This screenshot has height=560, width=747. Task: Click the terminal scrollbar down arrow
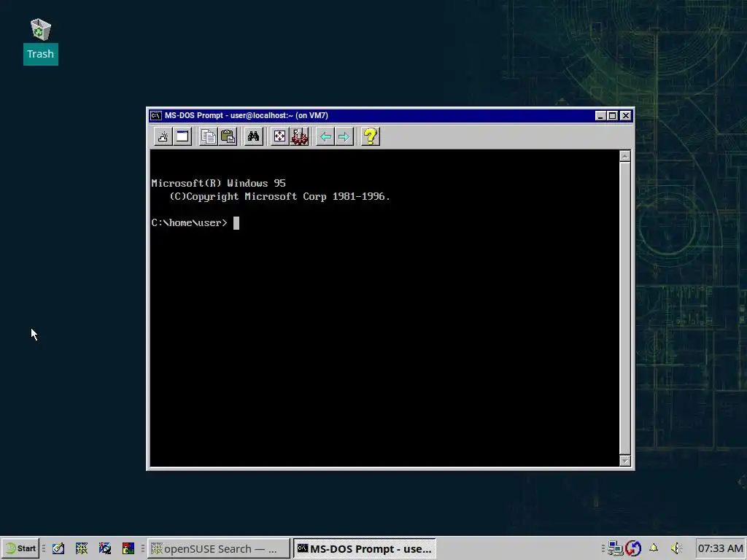(625, 461)
